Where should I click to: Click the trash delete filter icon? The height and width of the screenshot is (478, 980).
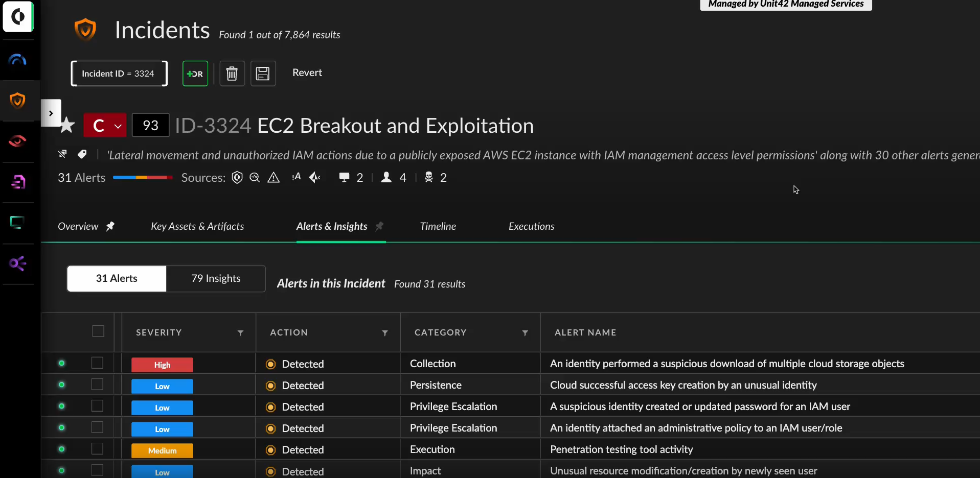pyautogui.click(x=232, y=74)
